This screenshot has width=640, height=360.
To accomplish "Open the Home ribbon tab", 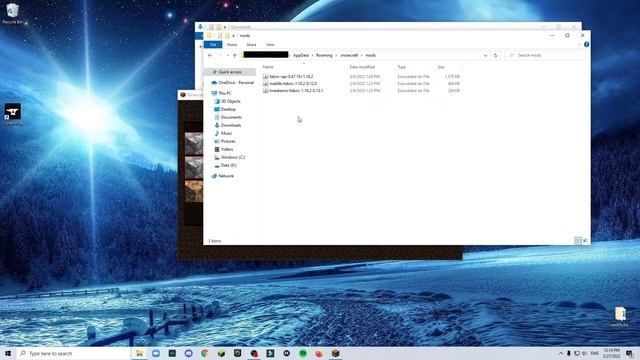I will 232,44.
